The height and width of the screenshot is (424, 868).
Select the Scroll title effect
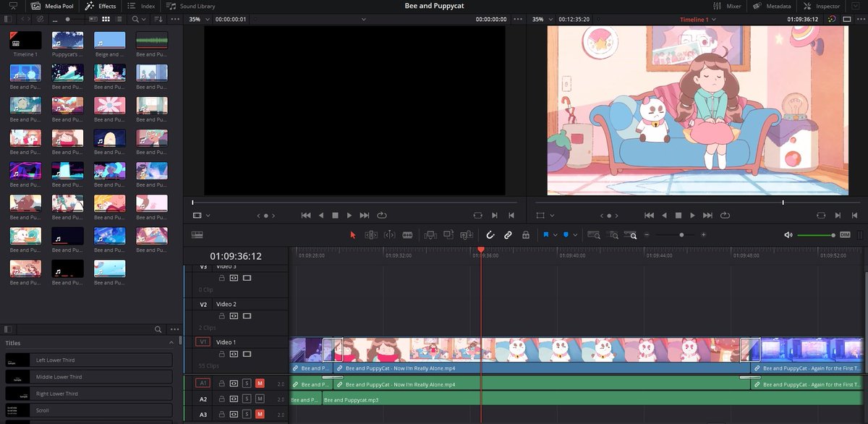pos(90,410)
